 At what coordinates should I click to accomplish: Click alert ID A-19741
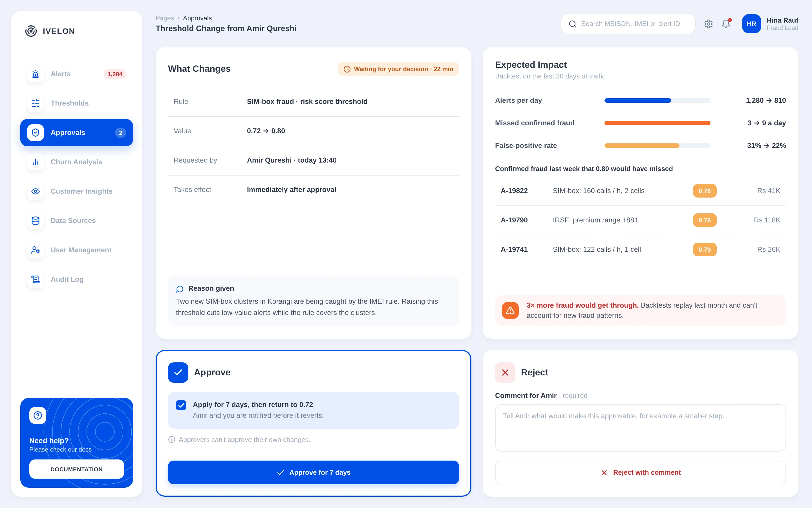[514, 250]
